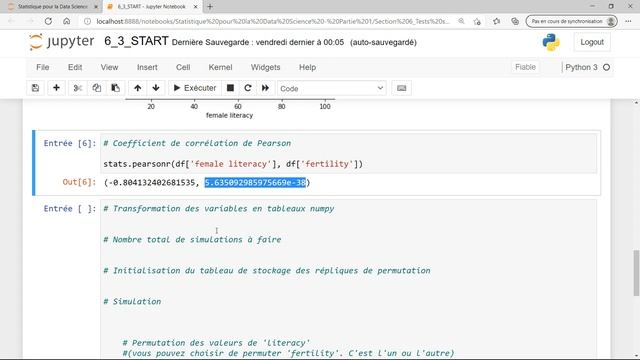Add page to favorites star icon
The image size is (640, 360).
477,22
